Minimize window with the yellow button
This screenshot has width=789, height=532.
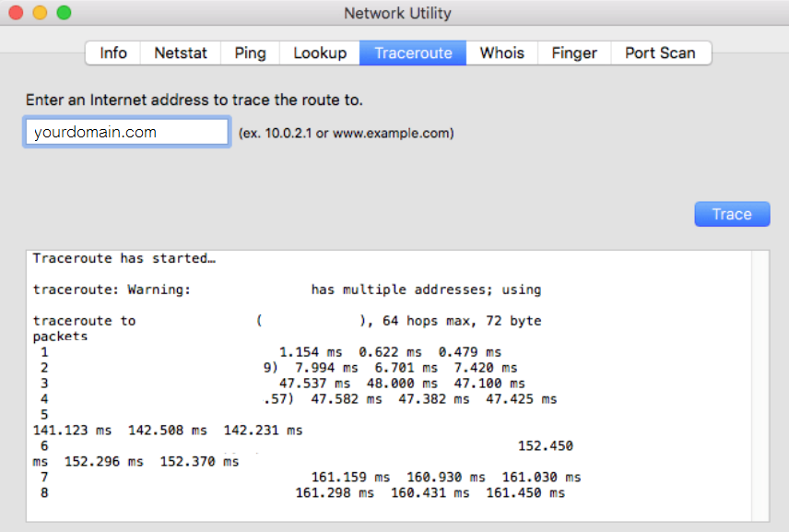[40, 12]
